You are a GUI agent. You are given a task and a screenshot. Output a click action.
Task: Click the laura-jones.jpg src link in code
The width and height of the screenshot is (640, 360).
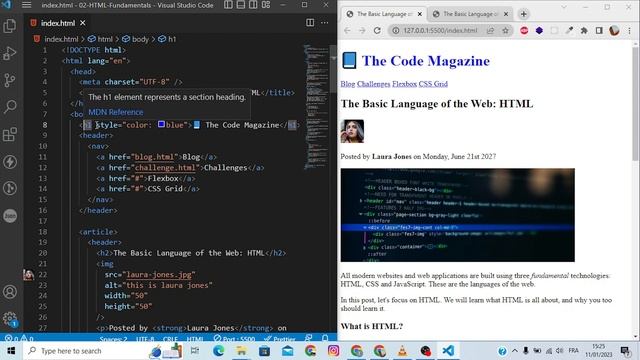pos(158,275)
